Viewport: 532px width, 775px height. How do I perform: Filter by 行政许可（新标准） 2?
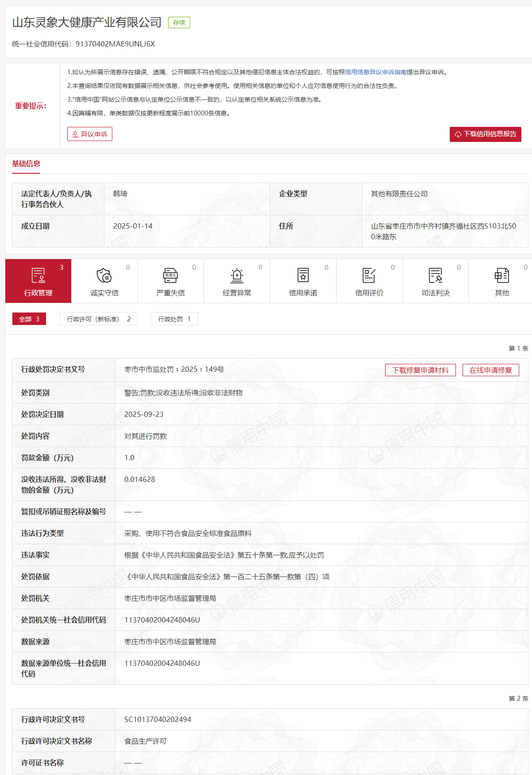[x=99, y=319]
